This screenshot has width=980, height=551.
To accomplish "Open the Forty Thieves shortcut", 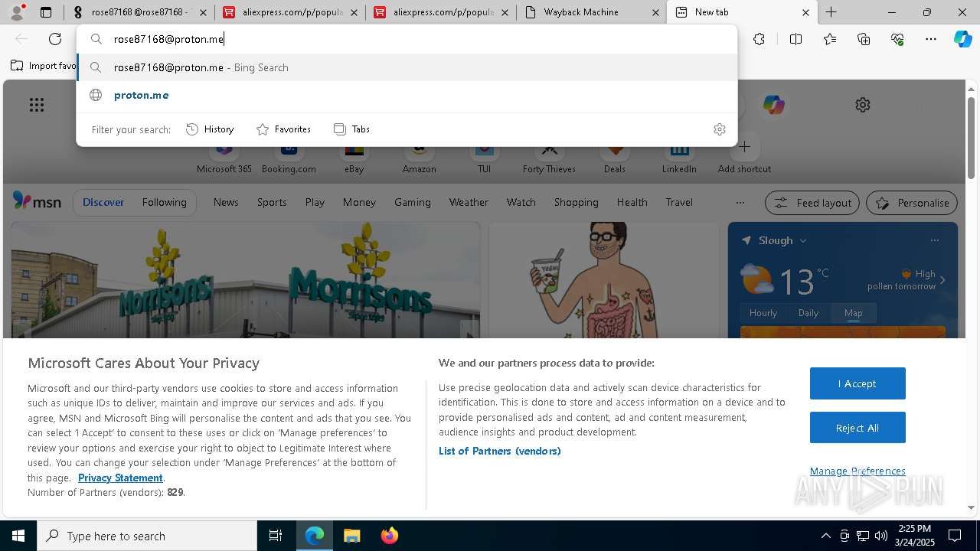I will tap(549, 158).
